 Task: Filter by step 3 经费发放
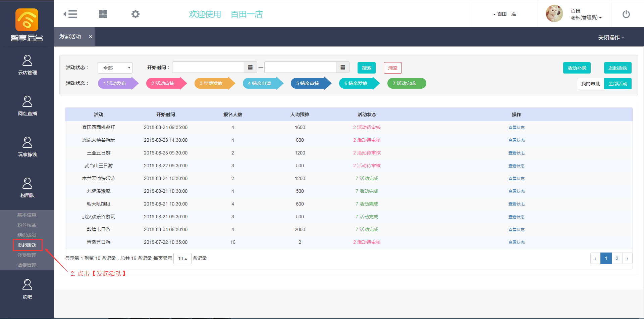(x=215, y=83)
